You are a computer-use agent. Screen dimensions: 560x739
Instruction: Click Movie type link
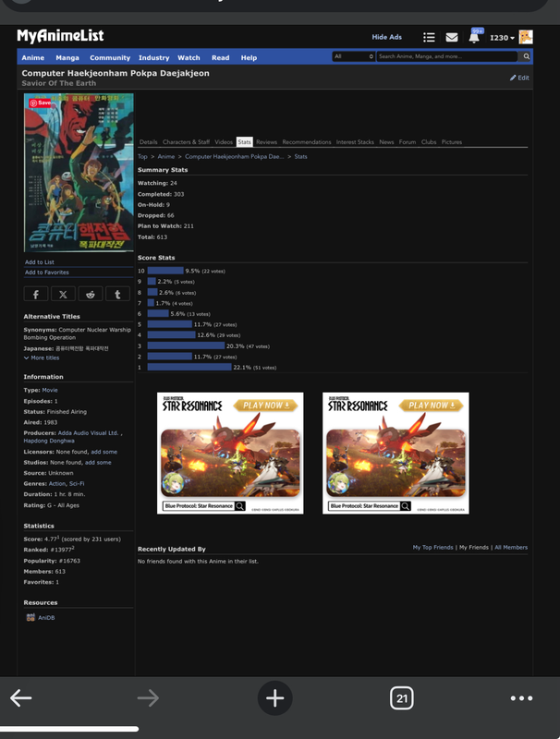50,390
